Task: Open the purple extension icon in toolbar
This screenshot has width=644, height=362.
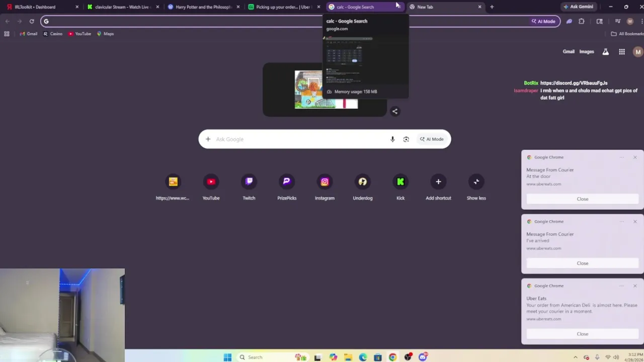Action: (x=569, y=21)
